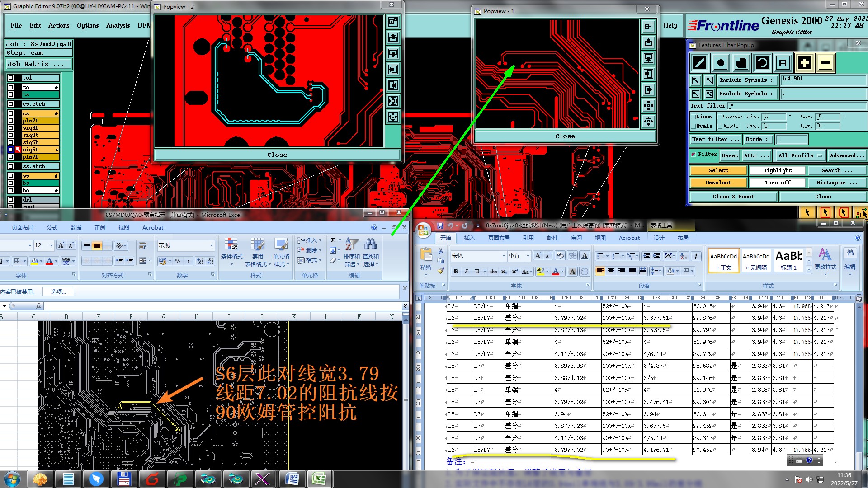Click the Close & Reset button
Viewport: 868px width, 488px height.
733,197
